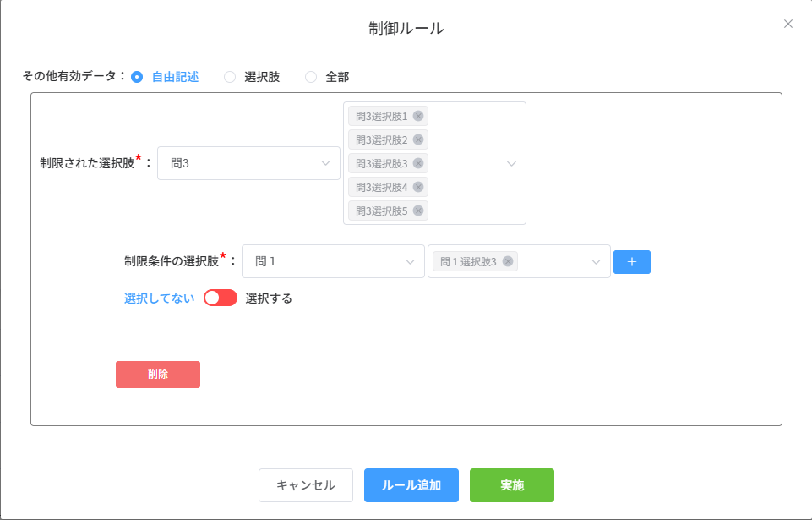Remove the 問１選択肢3 tag
The image size is (812, 520).
[508, 261]
